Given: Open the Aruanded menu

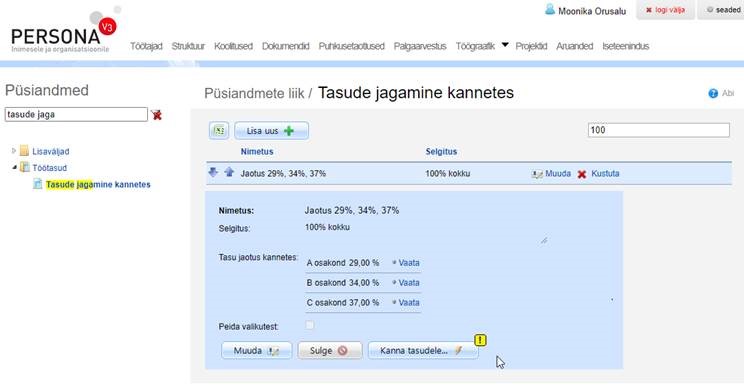Looking at the screenshot, I should click(575, 46).
